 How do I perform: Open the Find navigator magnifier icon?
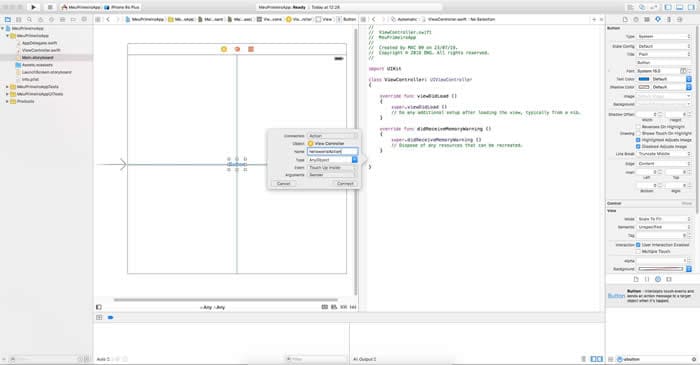click(29, 20)
